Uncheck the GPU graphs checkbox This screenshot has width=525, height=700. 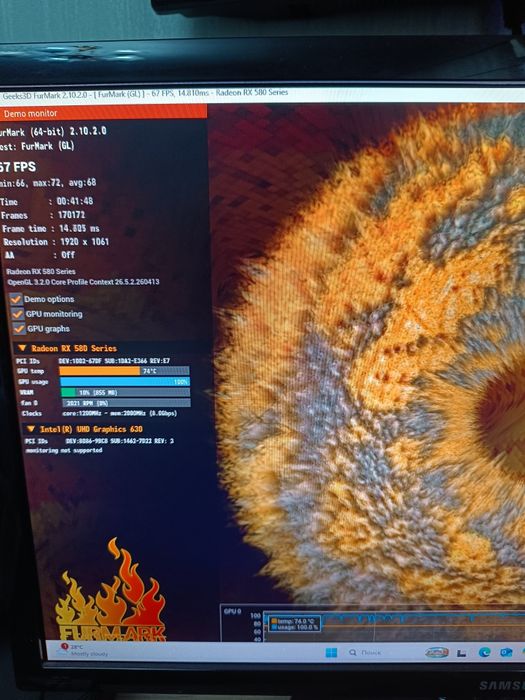(19, 329)
